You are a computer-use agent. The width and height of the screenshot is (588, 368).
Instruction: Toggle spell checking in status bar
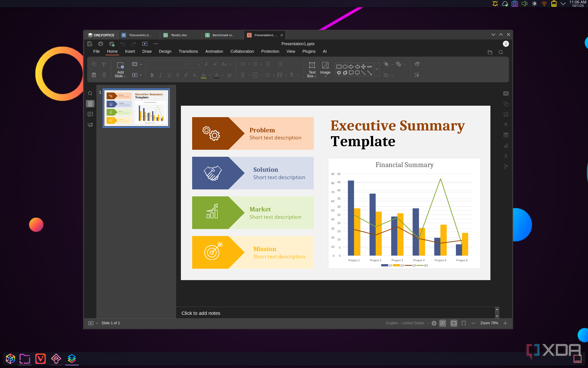click(x=443, y=323)
